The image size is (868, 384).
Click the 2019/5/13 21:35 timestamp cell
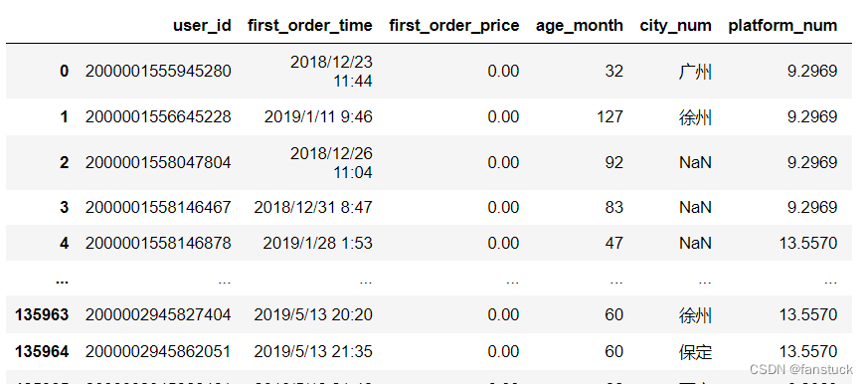[313, 351]
